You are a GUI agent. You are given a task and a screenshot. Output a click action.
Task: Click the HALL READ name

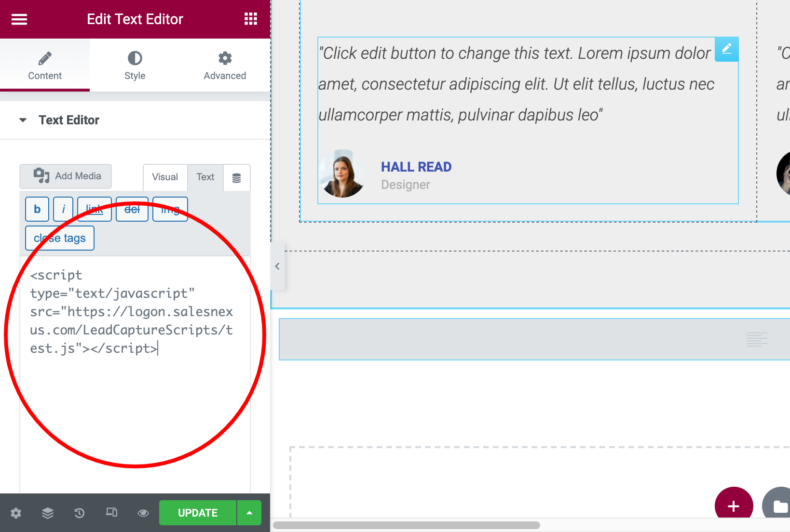[x=416, y=167]
